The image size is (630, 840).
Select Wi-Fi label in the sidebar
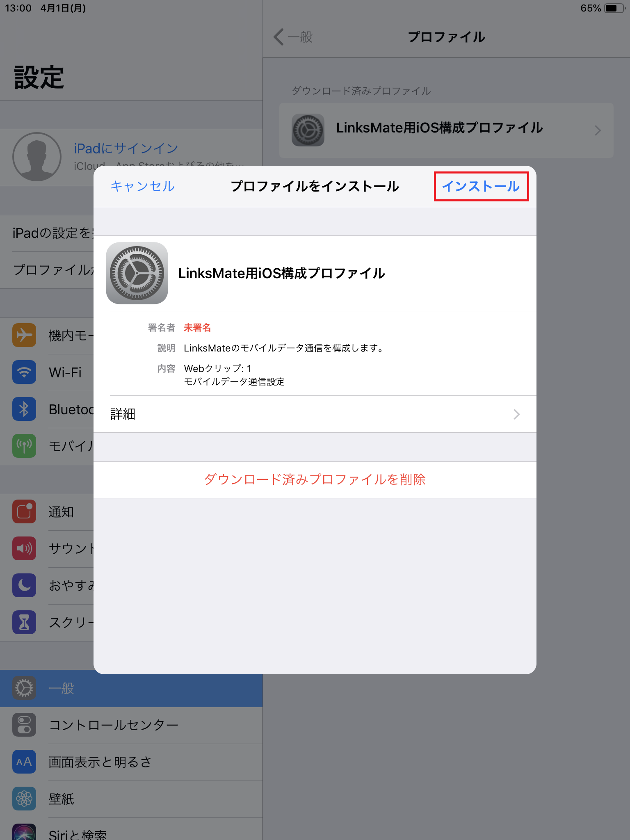pos(65,372)
